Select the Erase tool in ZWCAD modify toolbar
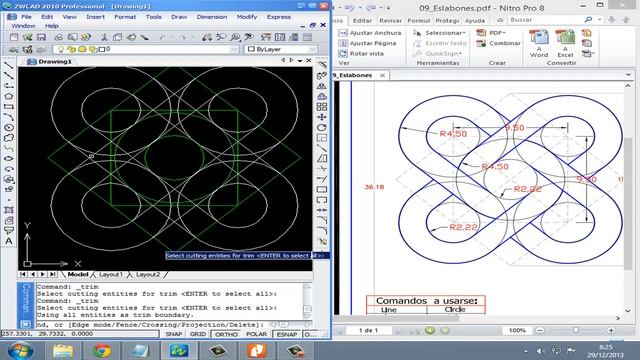The image size is (640, 360). [x=322, y=65]
